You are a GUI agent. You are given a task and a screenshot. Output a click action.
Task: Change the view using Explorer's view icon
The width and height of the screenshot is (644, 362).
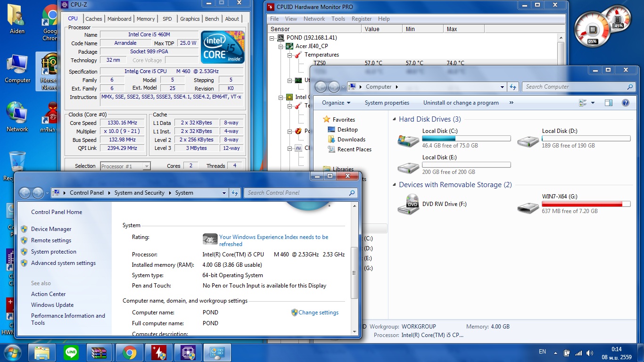click(x=583, y=103)
